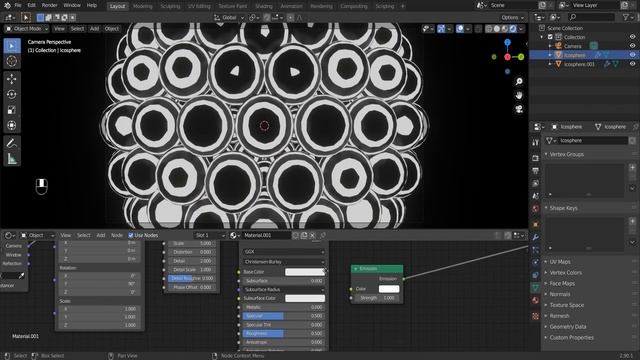This screenshot has width=640, height=360.
Task: Open the Slot 1 material slot dropdown
Action: point(209,236)
